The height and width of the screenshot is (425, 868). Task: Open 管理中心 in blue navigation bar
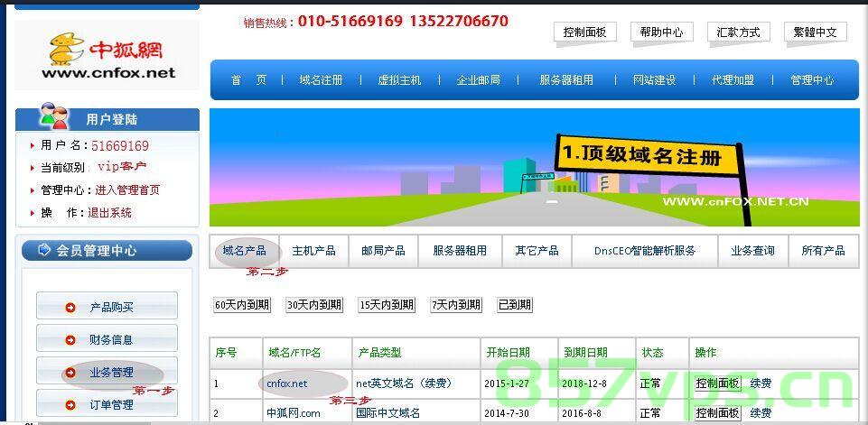tap(812, 80)
